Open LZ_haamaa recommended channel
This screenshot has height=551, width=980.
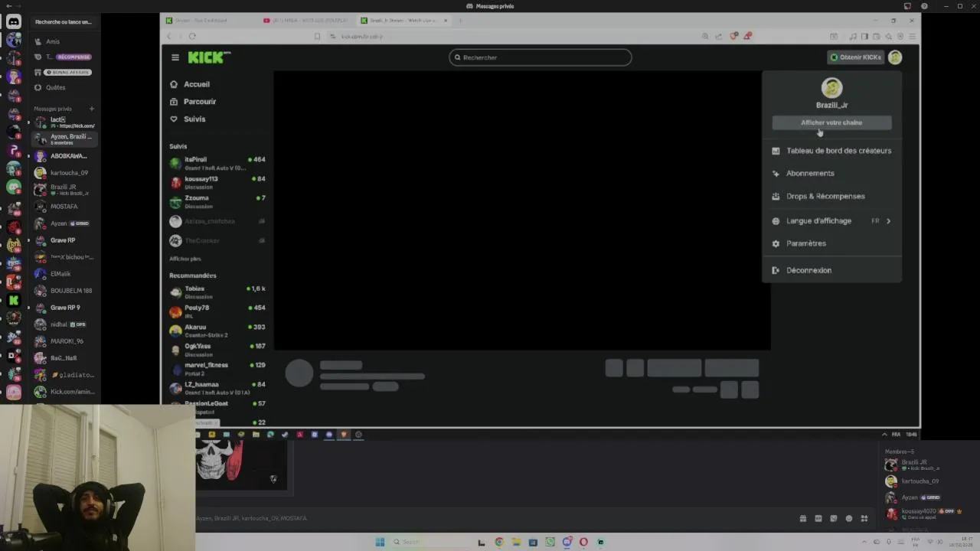click(x=217, y=387)
